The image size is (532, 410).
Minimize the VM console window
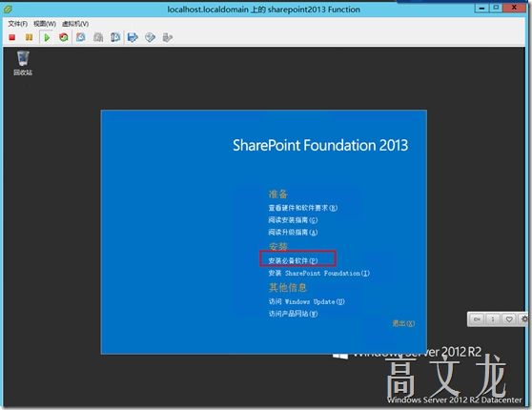pyautogui.click(x=481, y=8)
